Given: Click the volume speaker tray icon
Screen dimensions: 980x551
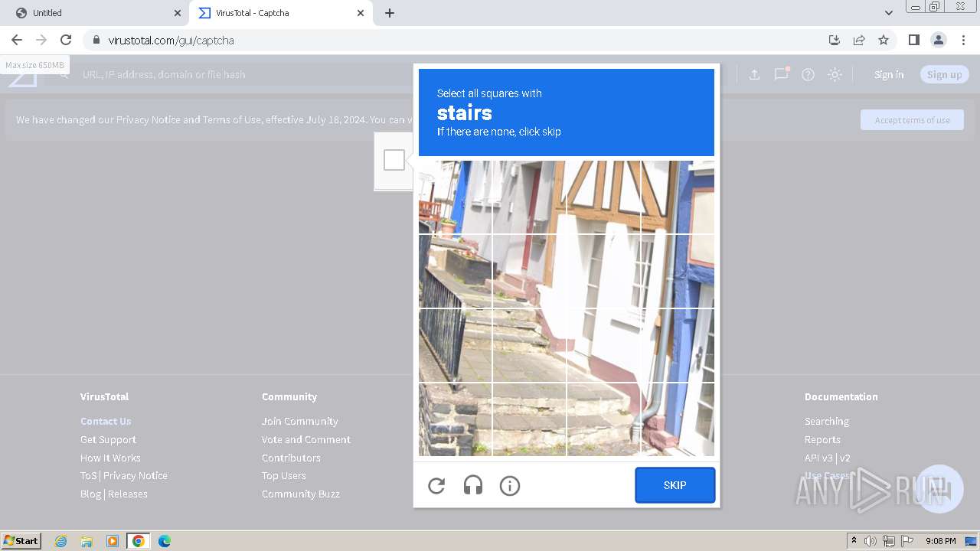Looking at the screenshot, I should [871, 541].
